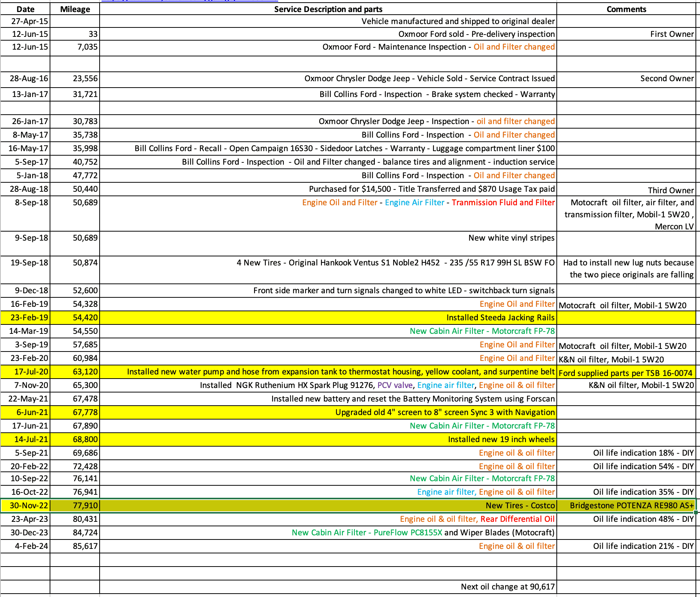The height and width of the screenshot is (597, 700).
Task: Select the 'First Owner' comment cell
Action: tap(626, 34)
